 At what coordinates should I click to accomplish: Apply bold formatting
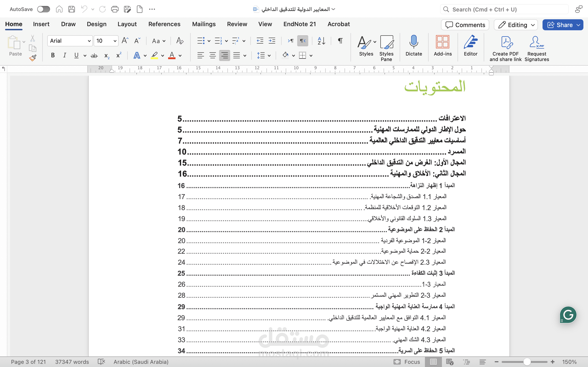click(53, 55)
